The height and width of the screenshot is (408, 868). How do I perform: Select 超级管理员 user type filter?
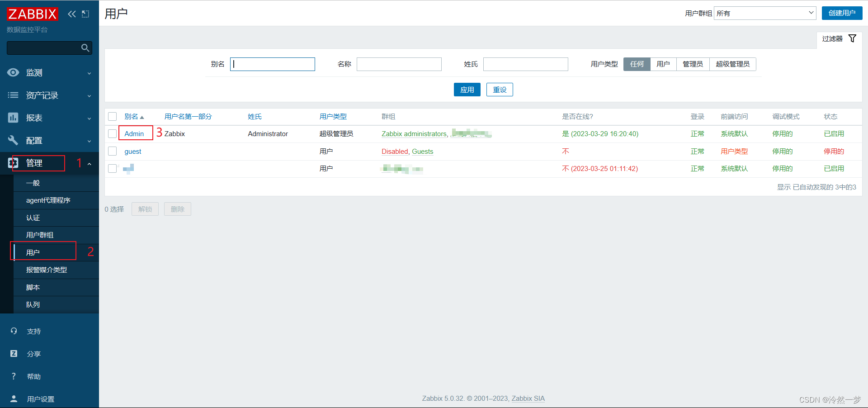pyautogui.click(x=732, y=64)
